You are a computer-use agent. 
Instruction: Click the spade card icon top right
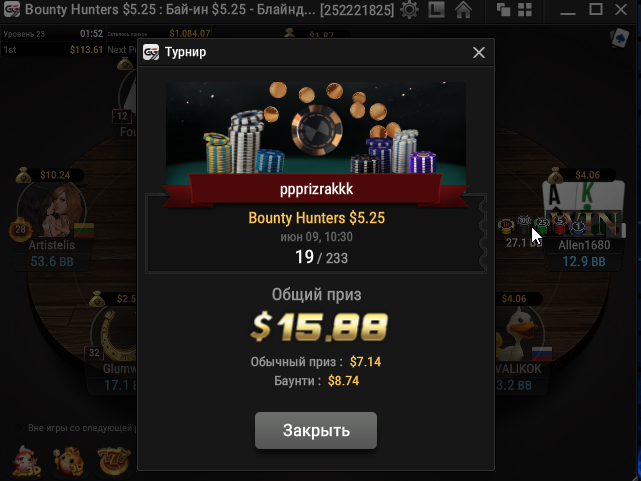620,38
